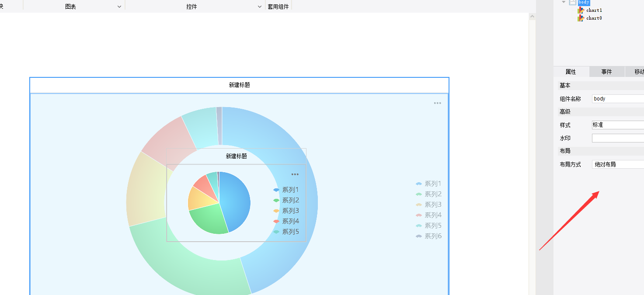This screenshot has height=295, width=644.
Task: Open the 样式 dropdown showing 标准
Action: pos(618,125)
